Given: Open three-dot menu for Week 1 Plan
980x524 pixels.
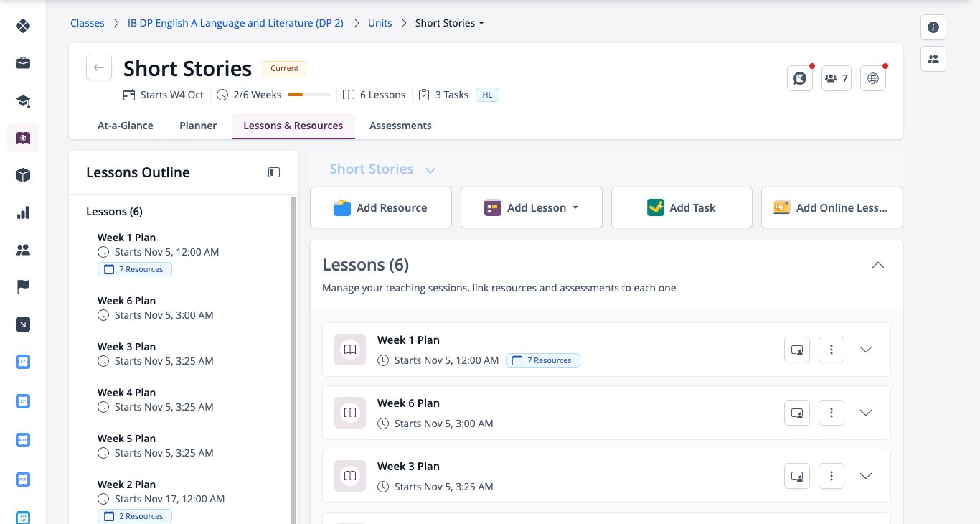Looking at the screenshot, I should coord(831,350).
